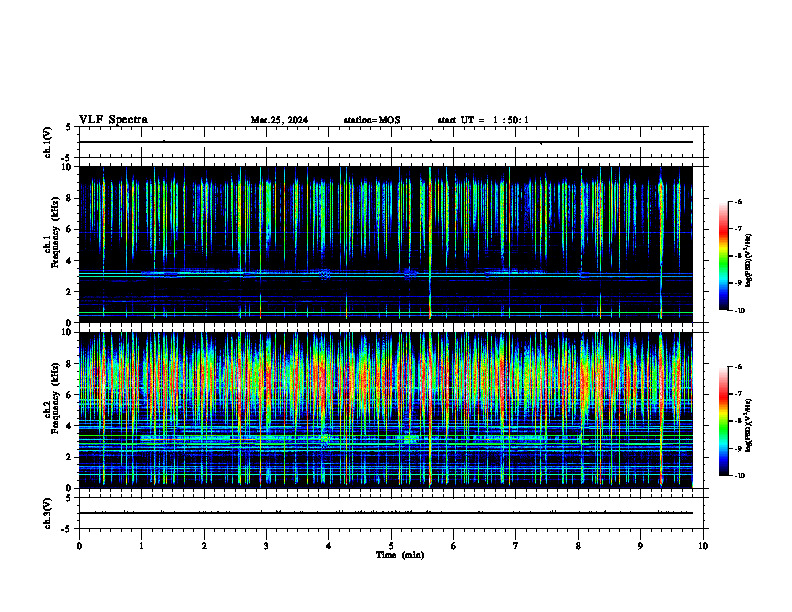Click the time axis tick label "0"
The image size is (792, 612).
[79, 546]
